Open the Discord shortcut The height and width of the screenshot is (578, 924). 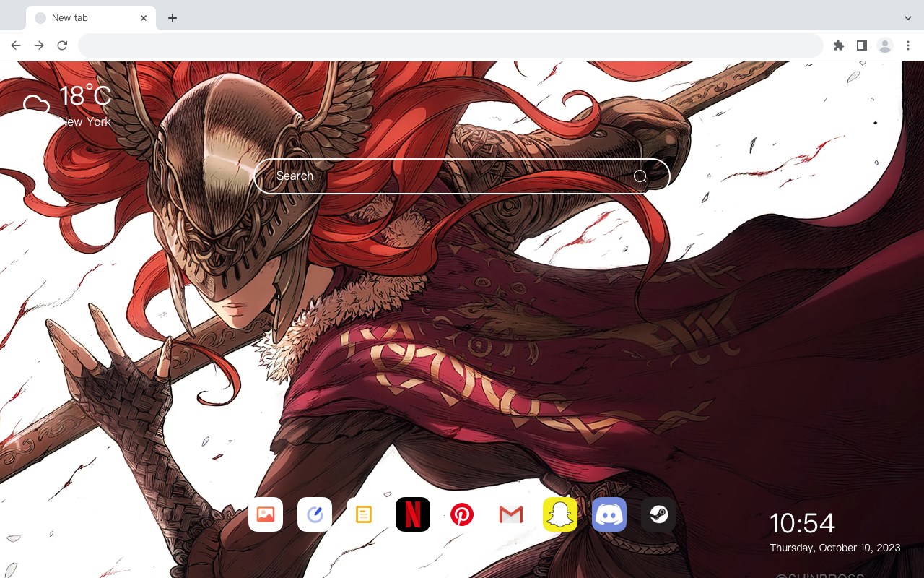tap(609, 514)
